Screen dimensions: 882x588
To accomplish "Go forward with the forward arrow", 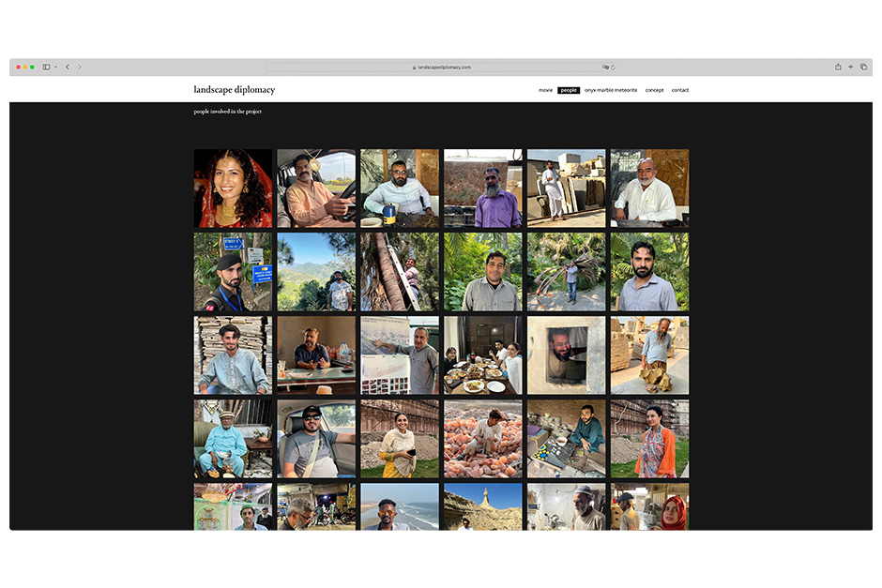I will tap(80, 67).
